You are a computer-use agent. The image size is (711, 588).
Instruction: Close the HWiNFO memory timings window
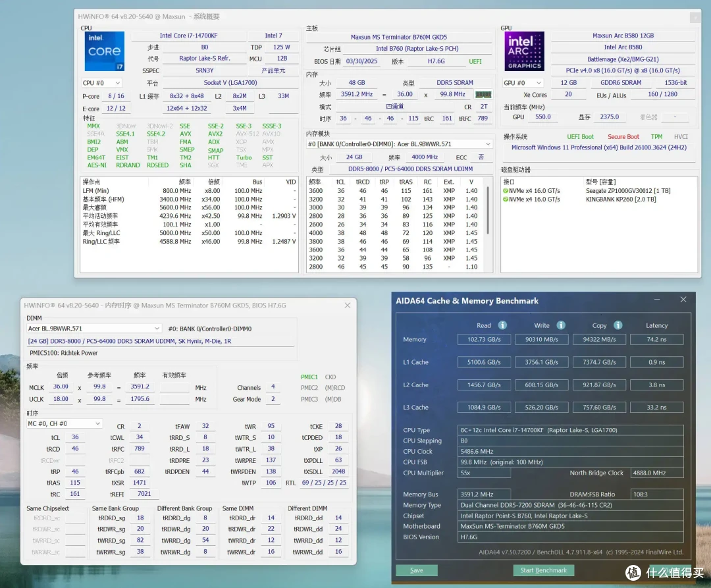coord(348,306)
